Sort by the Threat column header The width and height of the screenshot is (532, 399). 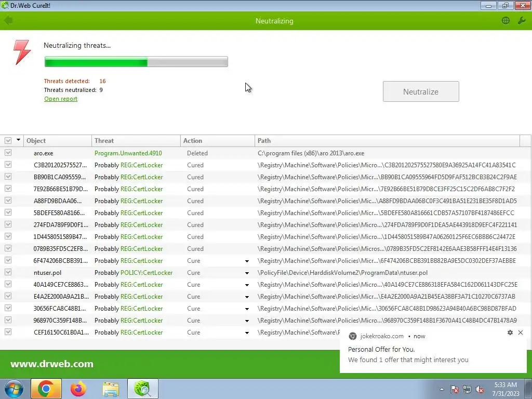(136, 140)
